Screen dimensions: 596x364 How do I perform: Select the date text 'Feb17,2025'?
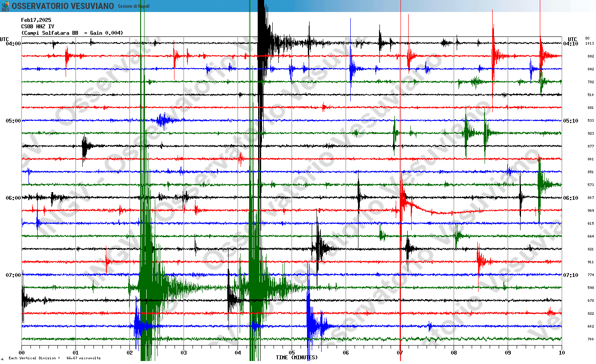[36, 20]
